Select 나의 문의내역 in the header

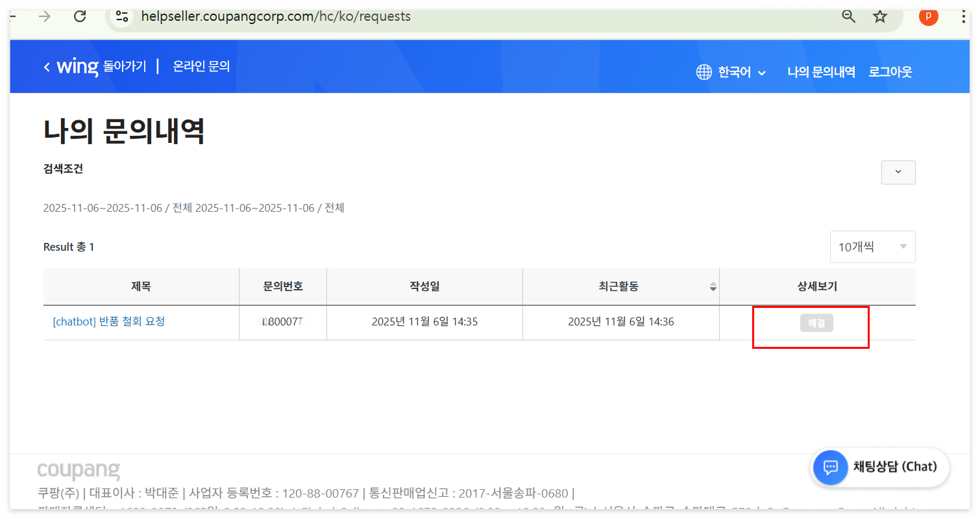pos(821,72)
